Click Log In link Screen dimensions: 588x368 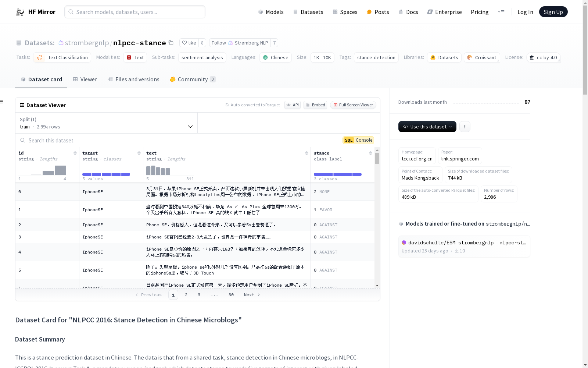coord(525,12)
